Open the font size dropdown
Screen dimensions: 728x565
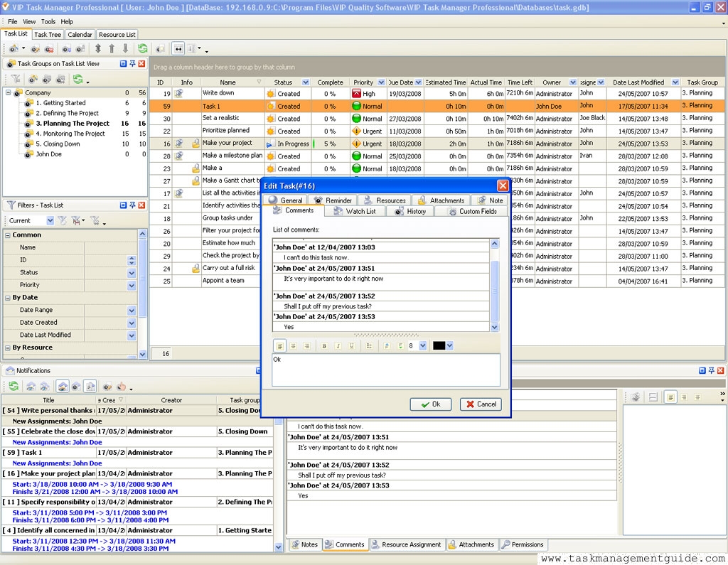pos(423,346)
